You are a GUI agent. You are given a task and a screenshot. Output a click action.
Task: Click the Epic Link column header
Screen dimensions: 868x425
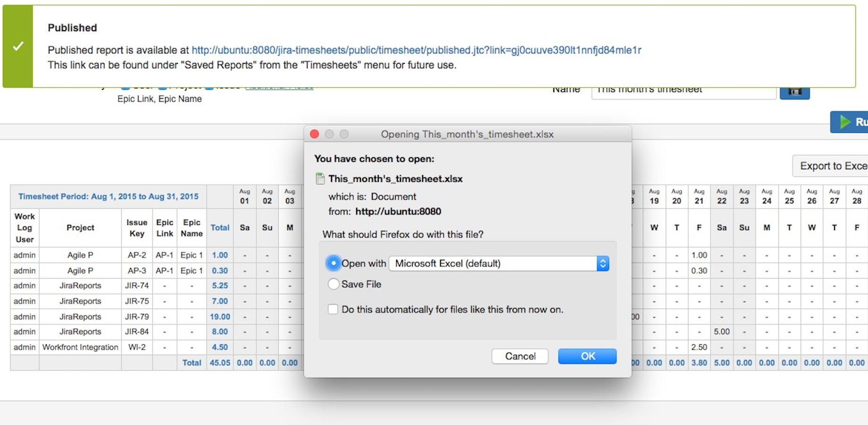pos(165,228)
